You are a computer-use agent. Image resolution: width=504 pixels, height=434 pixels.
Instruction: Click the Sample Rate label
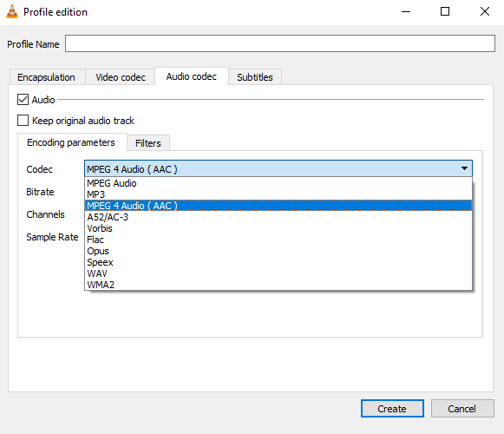[52, 237]
